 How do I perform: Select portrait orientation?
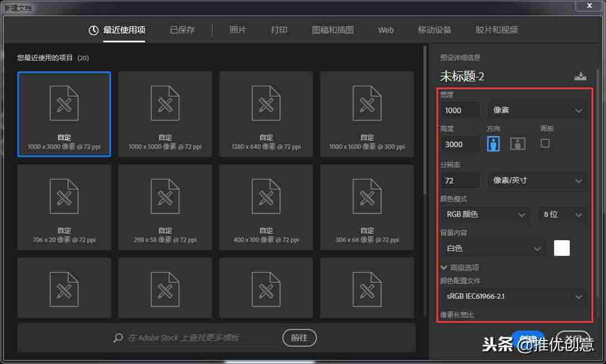[x=493, y=144]
